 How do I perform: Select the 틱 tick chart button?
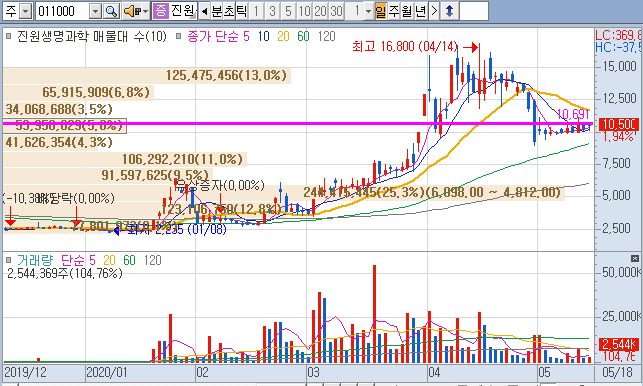pos(242,11)
